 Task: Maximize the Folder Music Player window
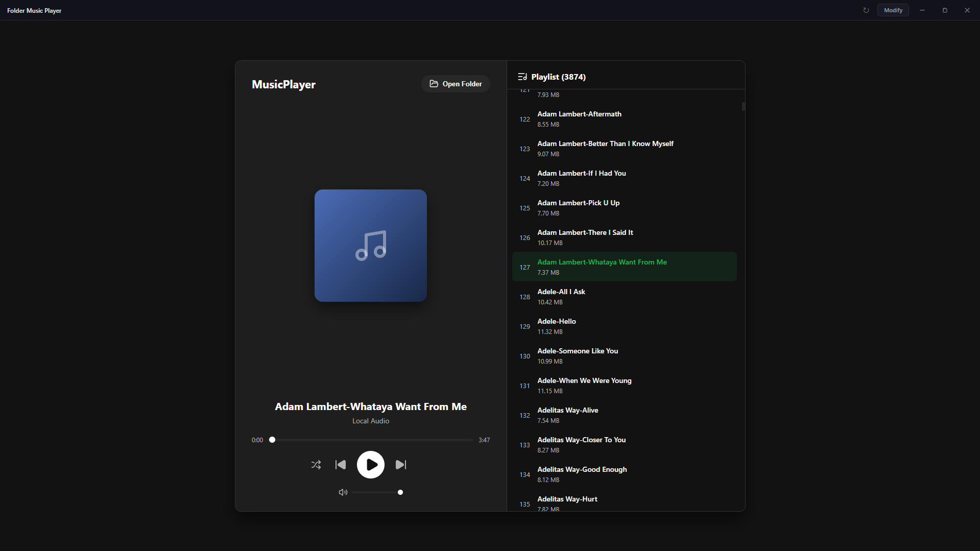(945, 10)
